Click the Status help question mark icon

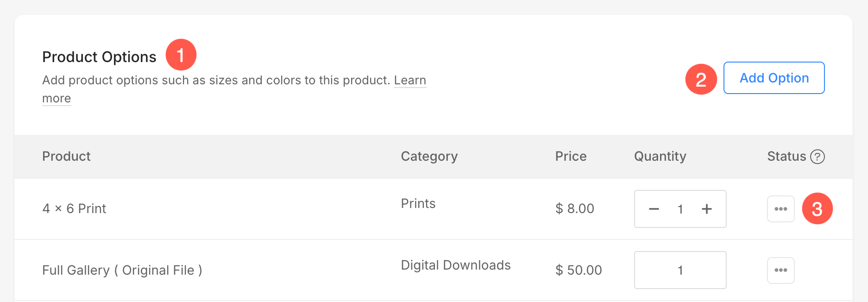point(818,157)
